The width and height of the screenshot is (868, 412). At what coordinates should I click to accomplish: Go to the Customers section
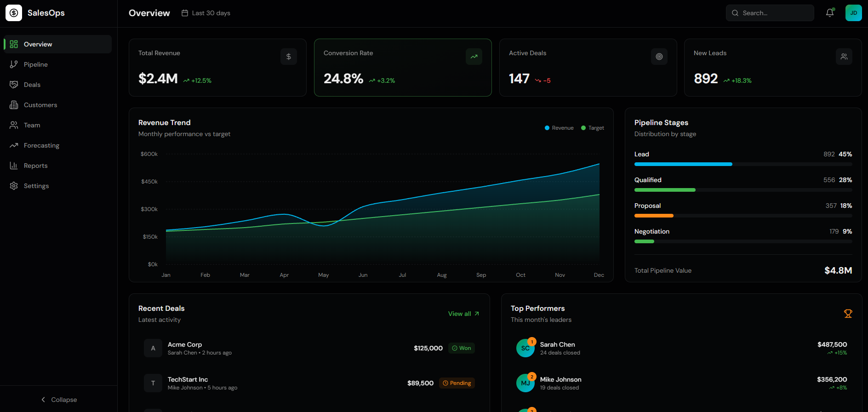pos(58,105)
